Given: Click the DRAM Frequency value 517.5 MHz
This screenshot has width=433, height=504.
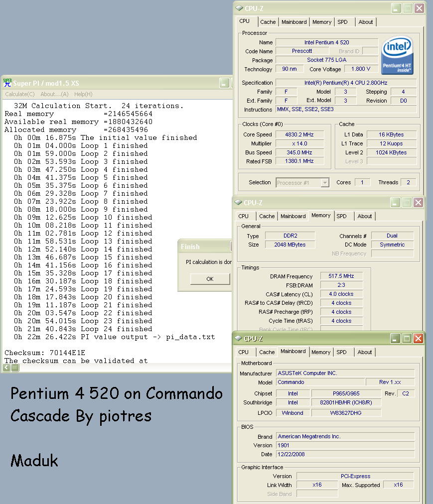Looking at the screenshot, I should click(341, 276).
